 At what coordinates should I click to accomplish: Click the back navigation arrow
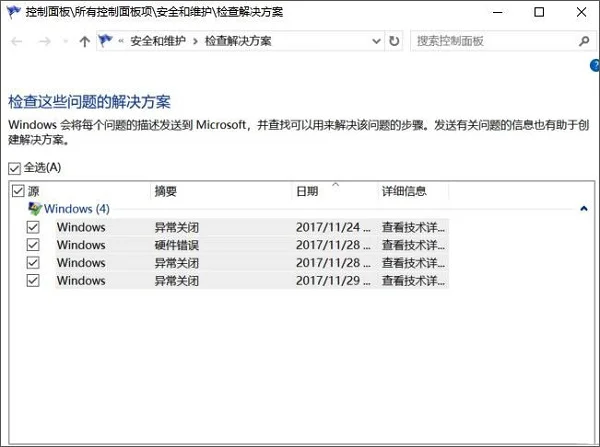pyautogui.click(x=16, y=41)
